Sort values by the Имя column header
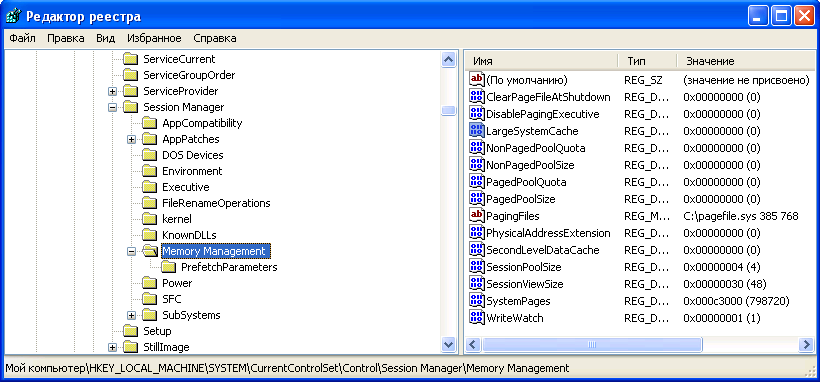The image size is (820, 382). click(x=541, y=61)
